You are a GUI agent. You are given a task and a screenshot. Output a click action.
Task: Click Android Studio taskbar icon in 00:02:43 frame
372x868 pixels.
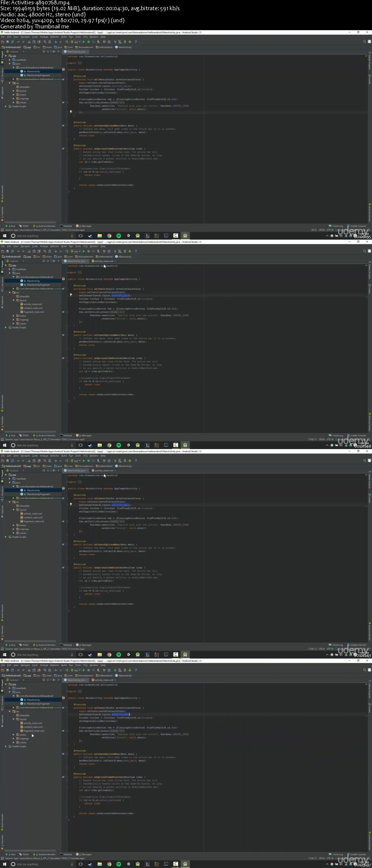click(185, 655)
